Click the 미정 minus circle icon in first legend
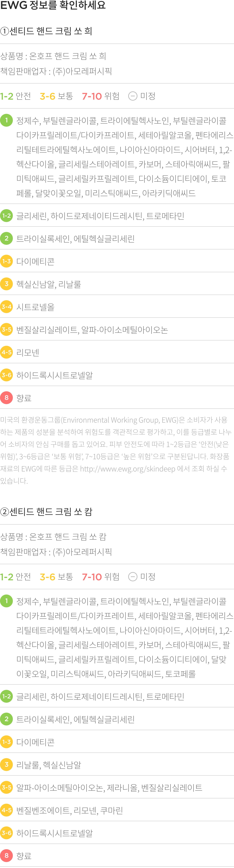The image size is (234, 868). click(x=133, y=96)
